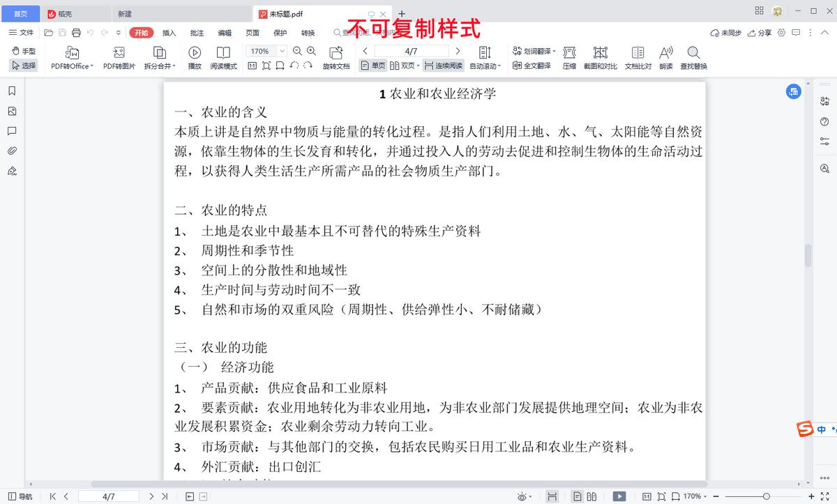This screenshot has height=504, width=837.
Task: Start the 朗读 (read aloud) feature
Action: coord(665,56)
